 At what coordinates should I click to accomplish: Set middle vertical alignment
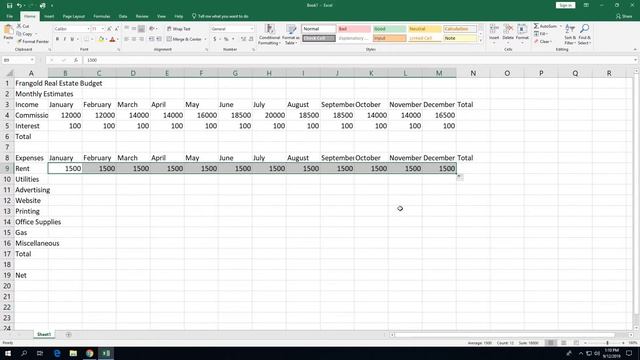pos(134,29)
